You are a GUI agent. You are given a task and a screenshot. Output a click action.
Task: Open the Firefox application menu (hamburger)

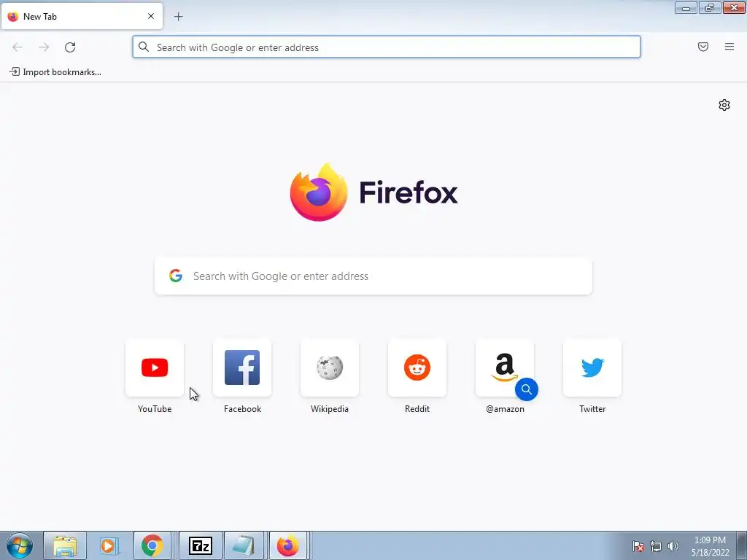[x=729, y=47]
